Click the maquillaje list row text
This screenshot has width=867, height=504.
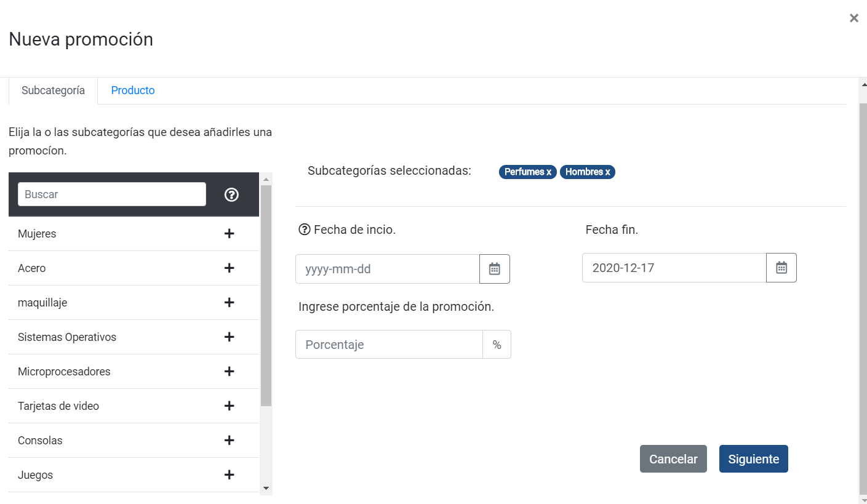[42, 303]
